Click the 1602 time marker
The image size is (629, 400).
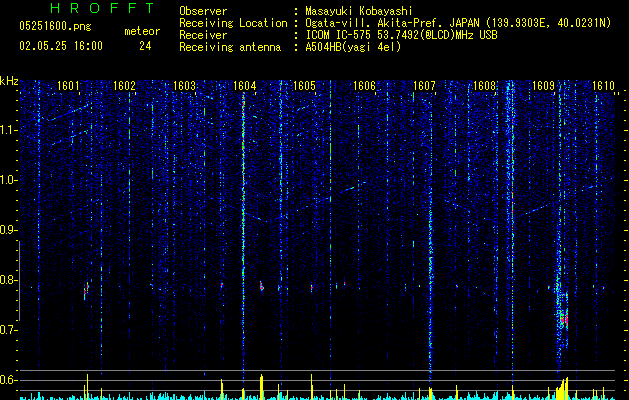coord(124,85)
